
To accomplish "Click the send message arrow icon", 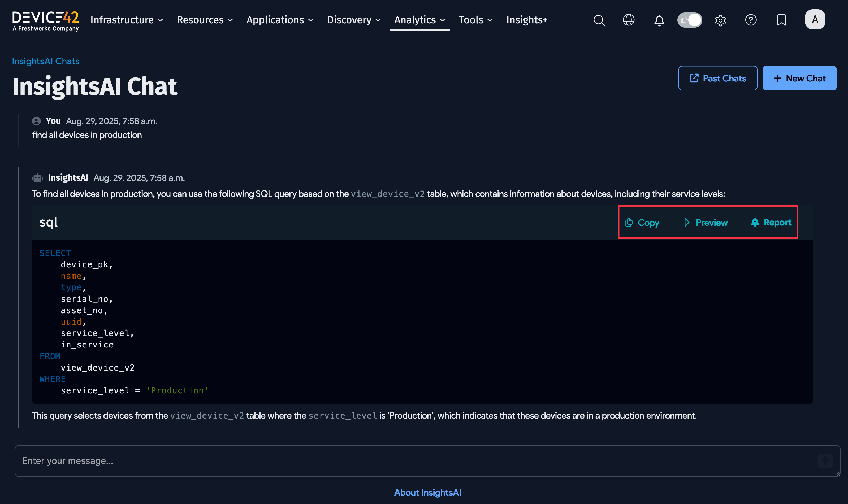I will tap(826, 461).
